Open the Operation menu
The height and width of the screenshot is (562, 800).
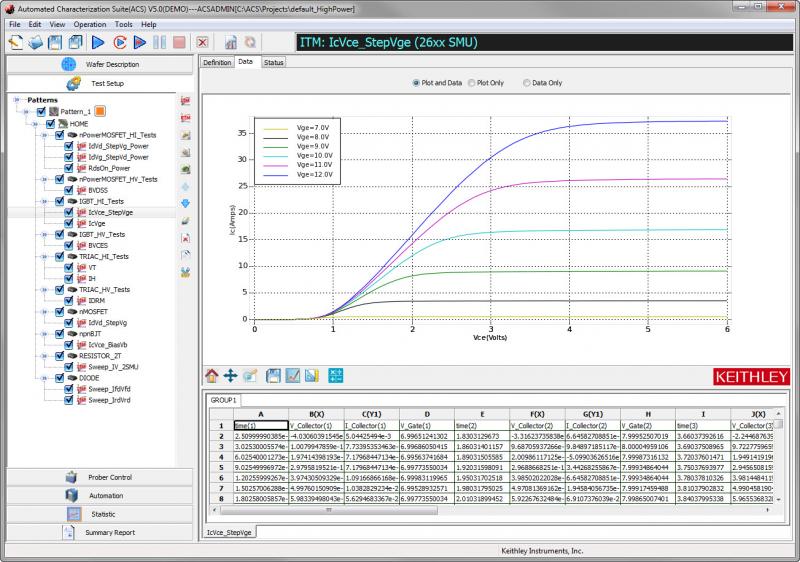tap(89, 22)
